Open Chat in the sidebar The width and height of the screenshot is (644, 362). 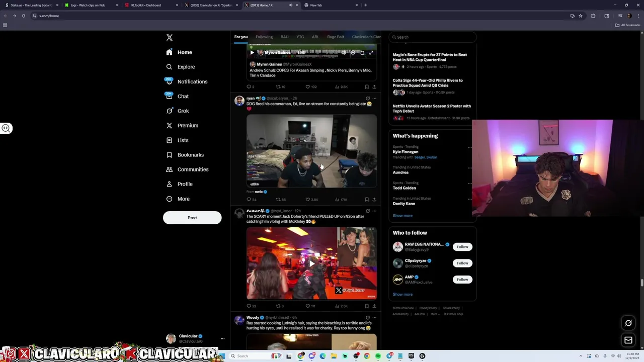click(x=177, y=96)
